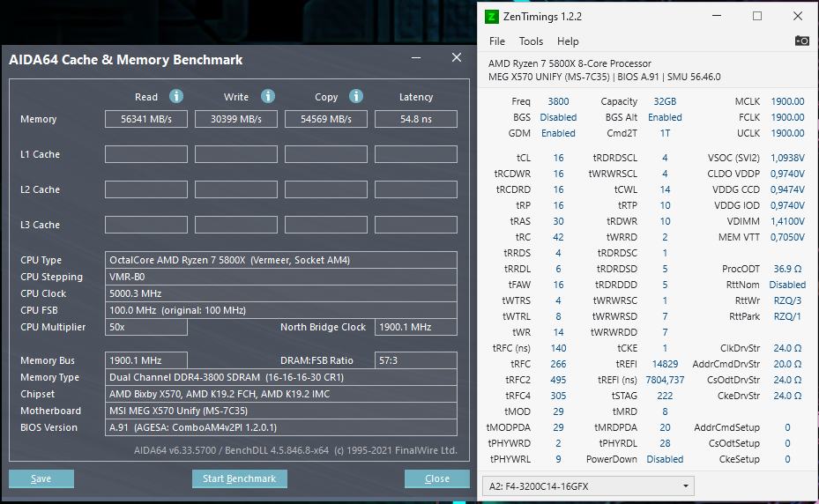The width and height of the screenshot is (819, 504).
Task: Click Motherboard value MSI MEG X570 Unify
Action: click(x=281, y=411)
